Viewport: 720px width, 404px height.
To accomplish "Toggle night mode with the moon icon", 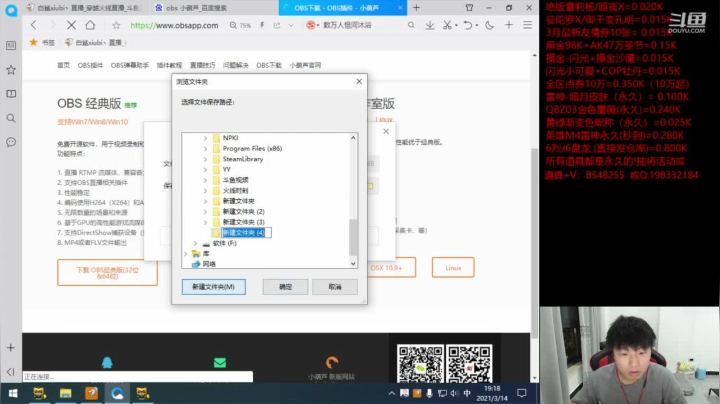I will tap(489, 25).
